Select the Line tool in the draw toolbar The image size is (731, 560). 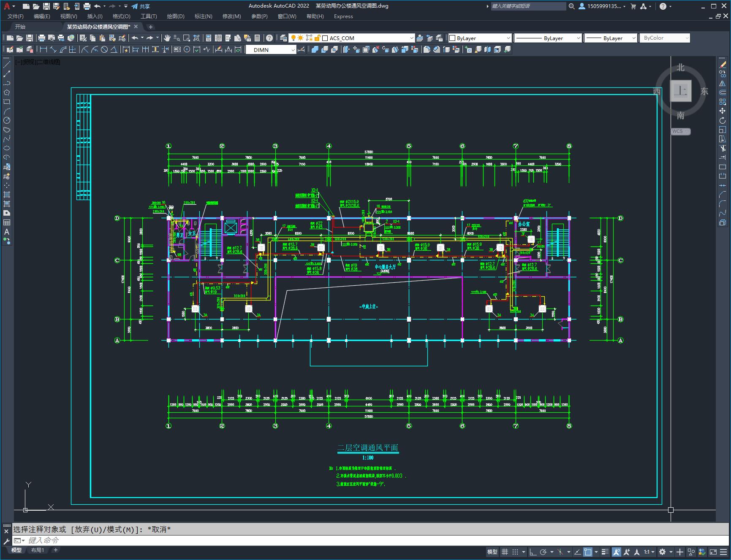click(7, 65)
